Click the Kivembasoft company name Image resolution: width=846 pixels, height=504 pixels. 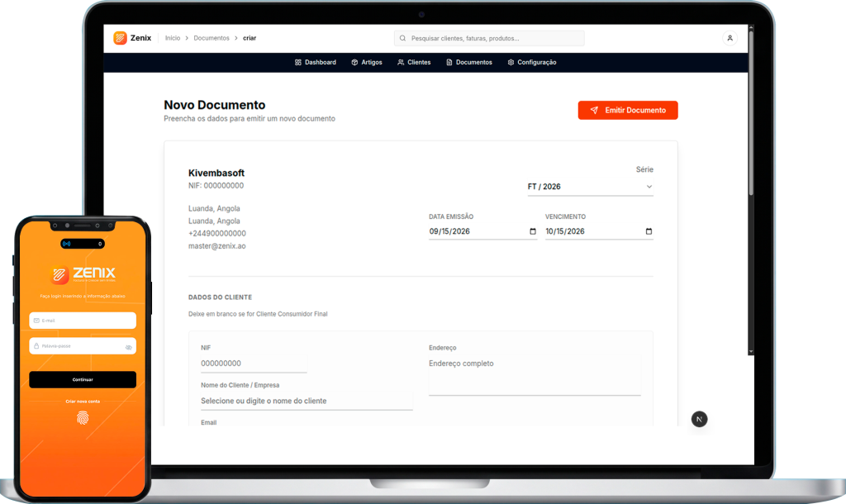[216, 174]
